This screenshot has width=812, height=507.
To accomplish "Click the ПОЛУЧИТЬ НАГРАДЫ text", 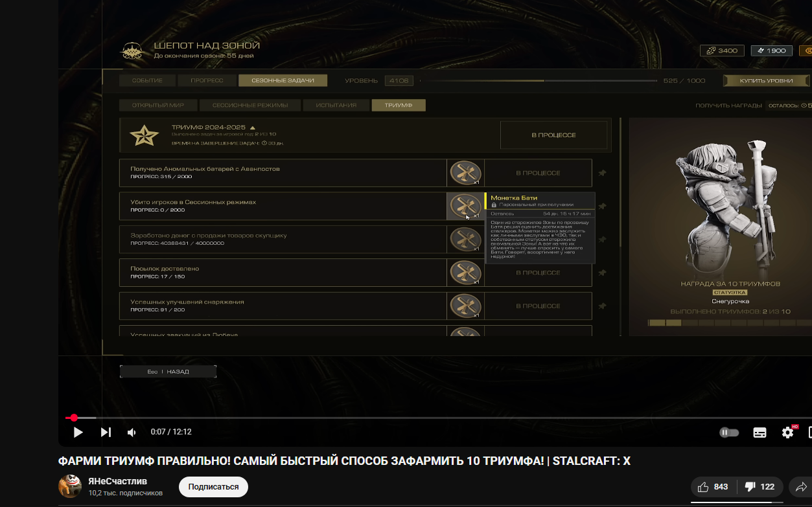I will coord(728,106).
